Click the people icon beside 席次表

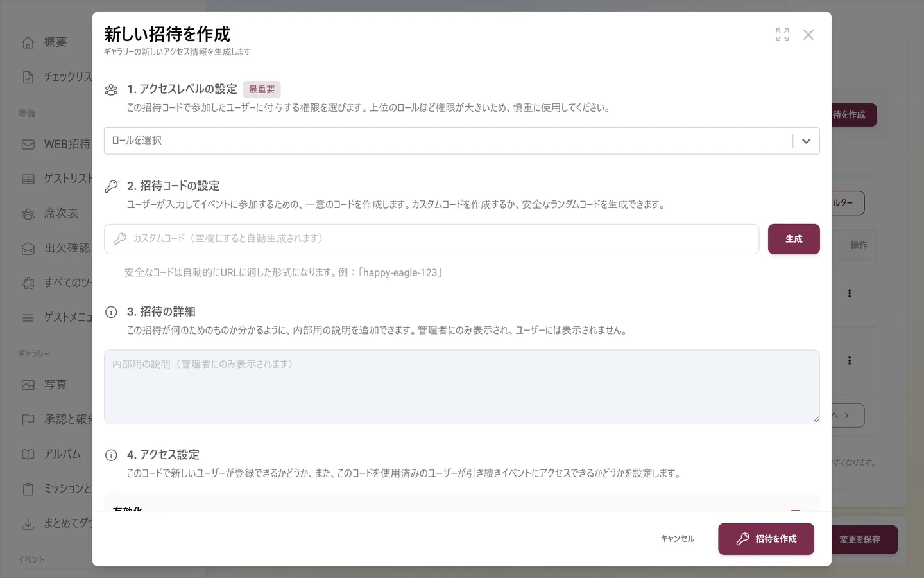28,214
